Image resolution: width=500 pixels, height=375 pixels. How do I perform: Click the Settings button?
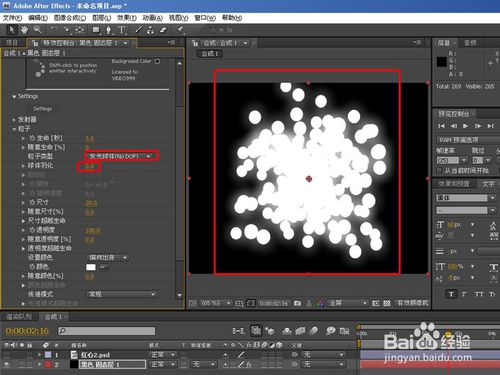[43, 109]
